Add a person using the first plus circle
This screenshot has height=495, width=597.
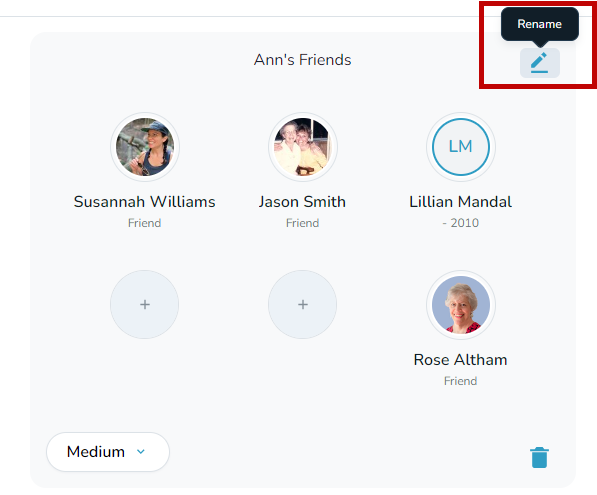[144, 305]
